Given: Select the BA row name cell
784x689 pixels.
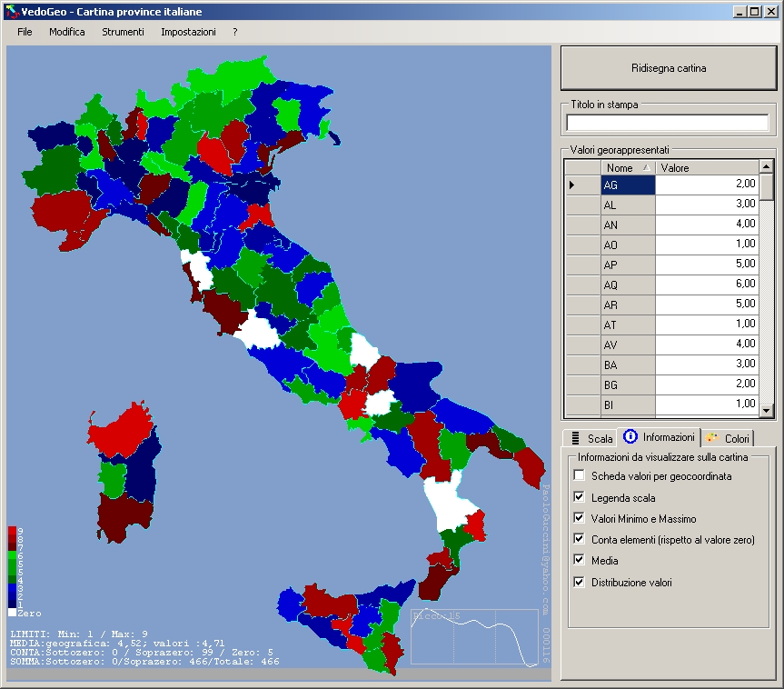Looking at the screenshot, I should (628, 365).
